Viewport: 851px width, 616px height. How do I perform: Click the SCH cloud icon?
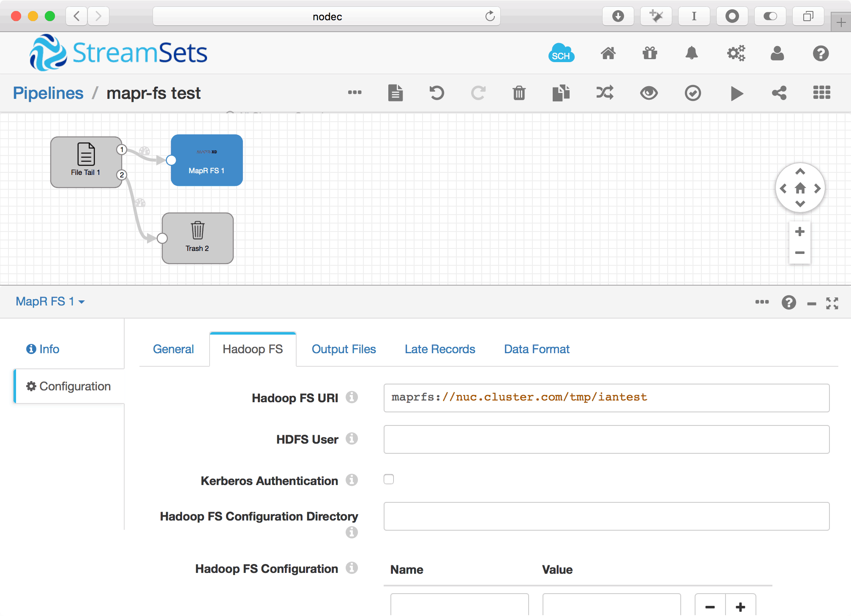tap(561, 54)
